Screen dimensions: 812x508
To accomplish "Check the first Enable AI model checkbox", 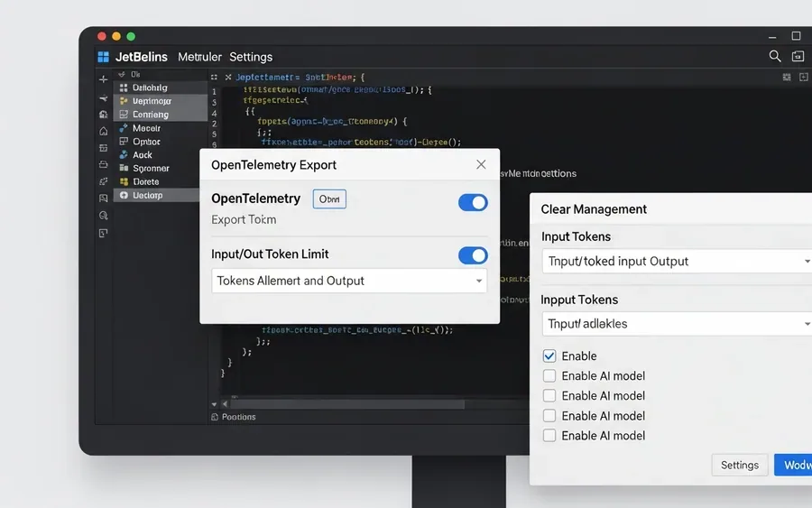I will (549, 376).
